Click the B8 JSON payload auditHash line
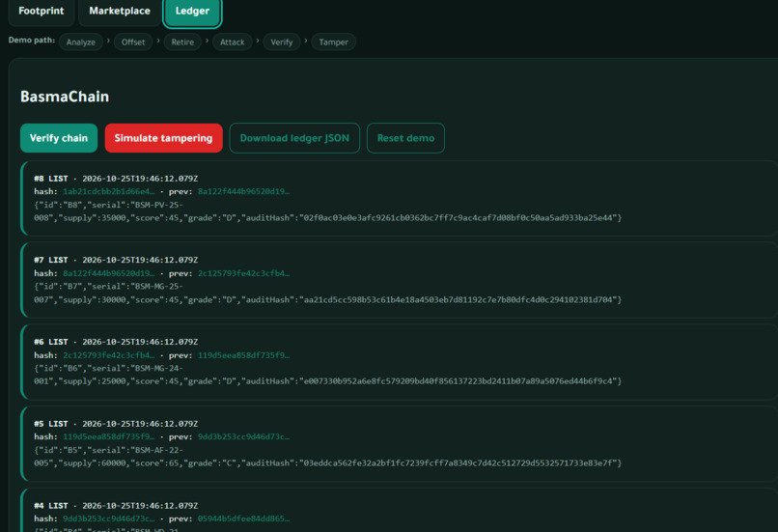The height and width of the screenshot is (532, 778). [327, 218]
